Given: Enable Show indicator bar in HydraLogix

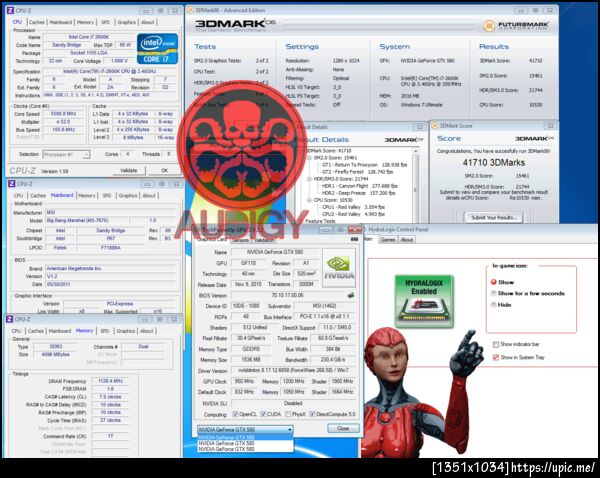Looking at the screenshot, I should point(496,344).
